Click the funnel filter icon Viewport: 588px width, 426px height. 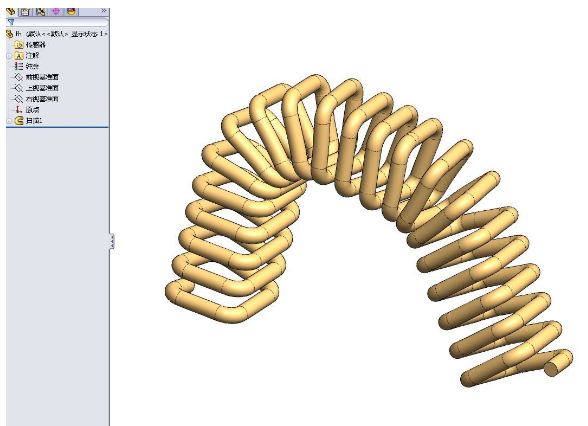tap(11, 22)
